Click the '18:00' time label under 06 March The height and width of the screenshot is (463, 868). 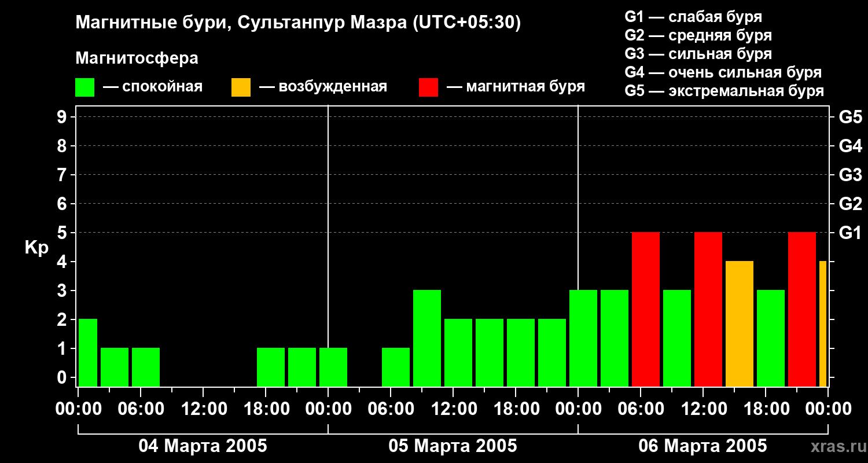coord(766,409)
